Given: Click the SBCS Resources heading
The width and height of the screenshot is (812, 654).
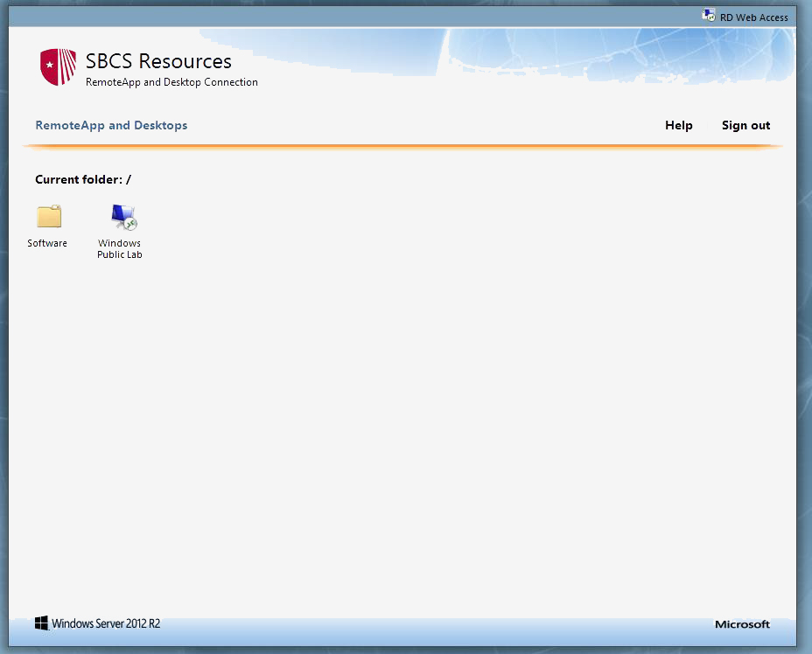Looking at the screenshot, I should point(157,61).
